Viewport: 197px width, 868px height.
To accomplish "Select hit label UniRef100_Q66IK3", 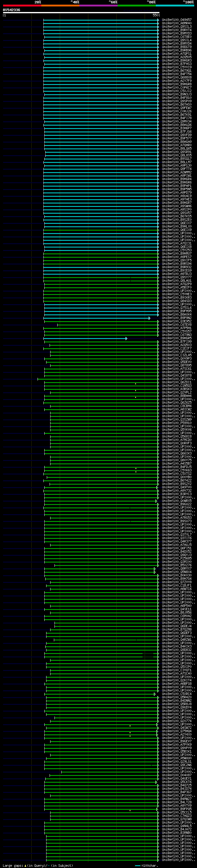I will (x=177, y=454).
